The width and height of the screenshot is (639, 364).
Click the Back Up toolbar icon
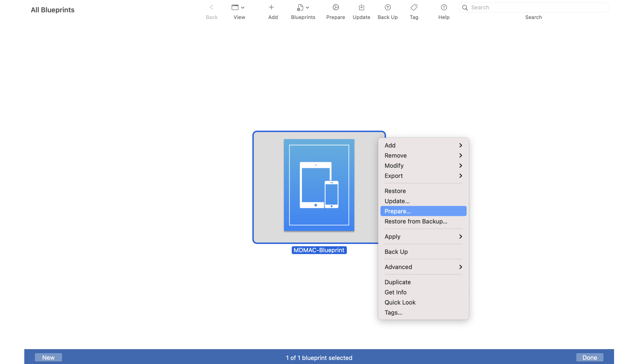[x=387, y=8]
